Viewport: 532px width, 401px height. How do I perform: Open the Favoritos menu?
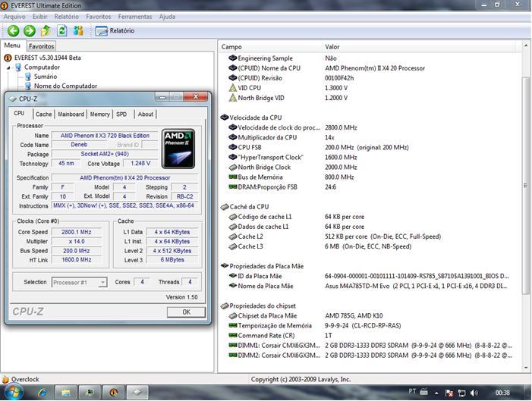99,17
